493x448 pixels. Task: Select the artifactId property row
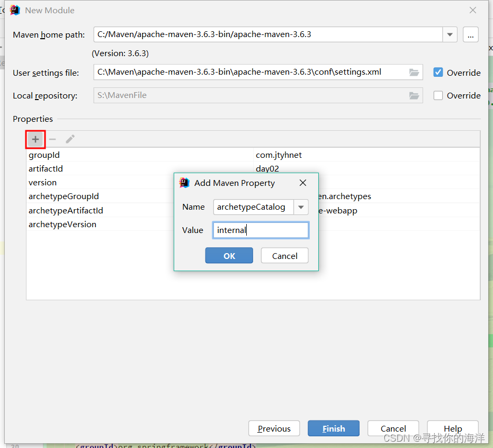(253, 168)
